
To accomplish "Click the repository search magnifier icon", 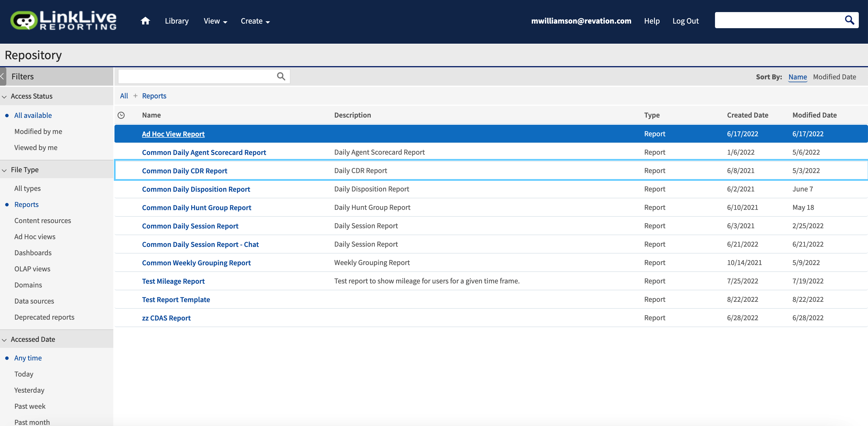I will (x=281, y=76).
